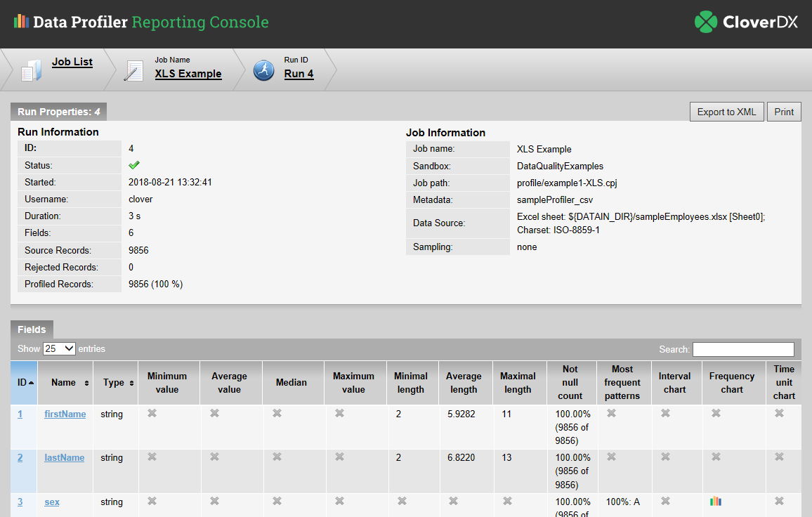
Task: Click the green status checkmark icon
Action: click(134, 165)
